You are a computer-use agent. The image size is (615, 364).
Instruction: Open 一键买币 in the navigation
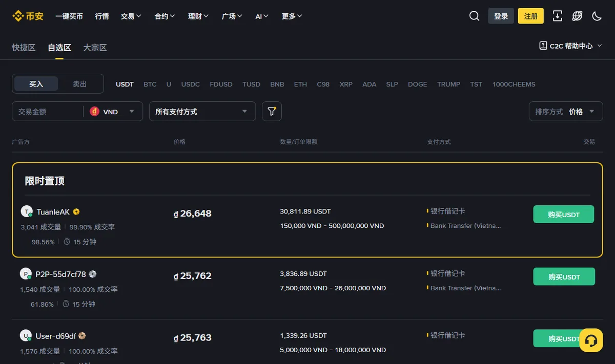[69, 16]
